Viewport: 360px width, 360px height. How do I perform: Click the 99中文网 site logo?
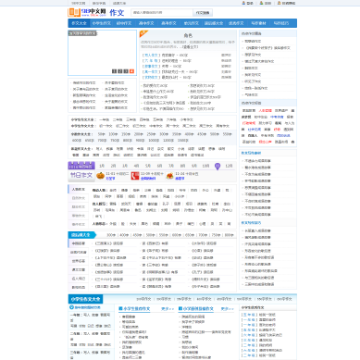(86, 13)
